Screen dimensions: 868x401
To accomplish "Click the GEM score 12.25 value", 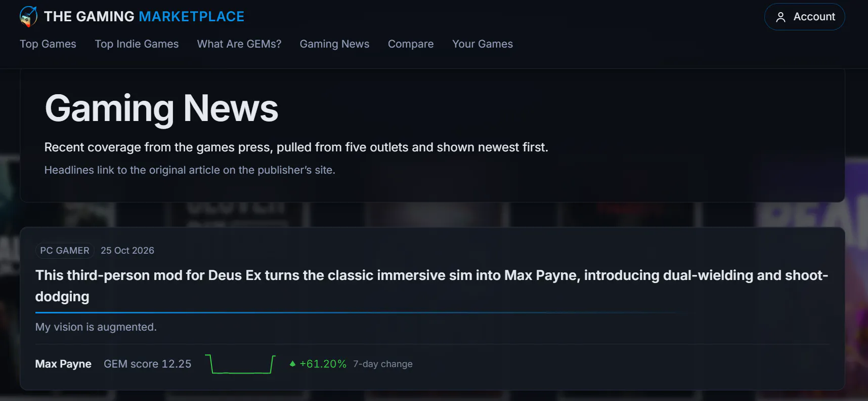I will point(148,364).
